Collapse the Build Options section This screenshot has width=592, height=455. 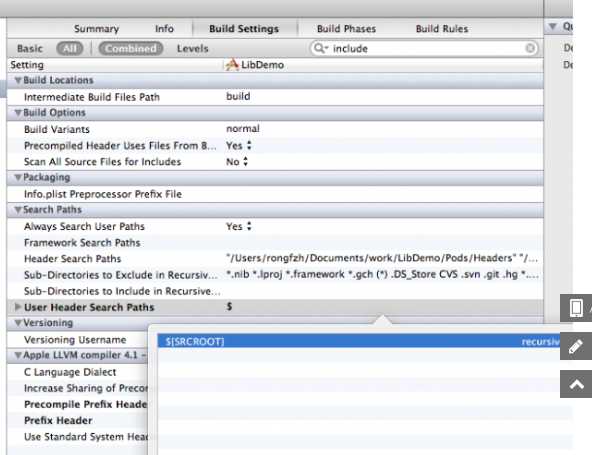[18, 113]
